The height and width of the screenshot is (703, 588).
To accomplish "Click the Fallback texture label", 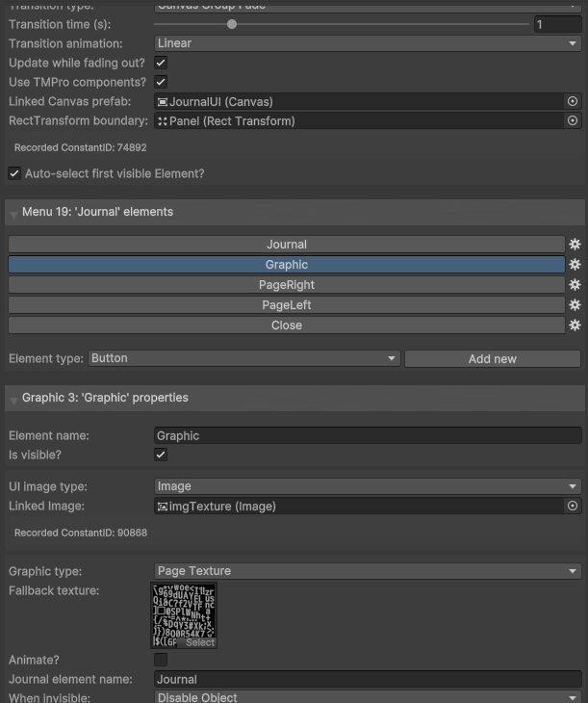I will coord(54,590).
